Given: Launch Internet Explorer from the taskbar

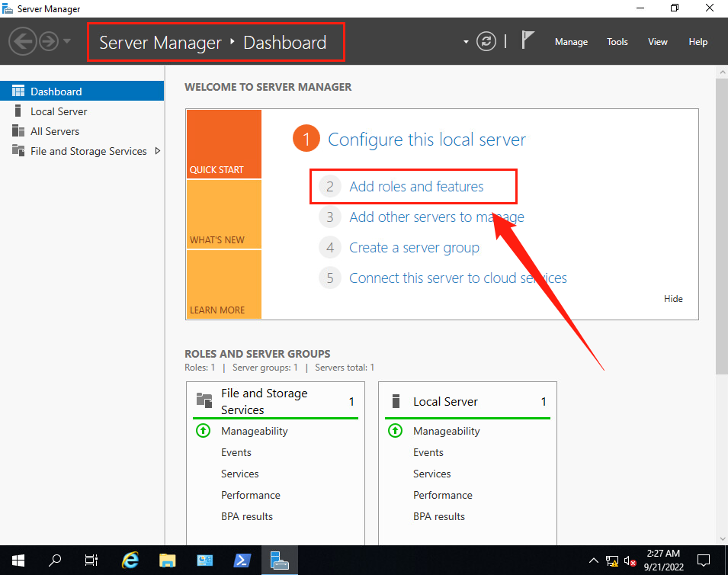Looking at the screenshot, I should point(131,561).
